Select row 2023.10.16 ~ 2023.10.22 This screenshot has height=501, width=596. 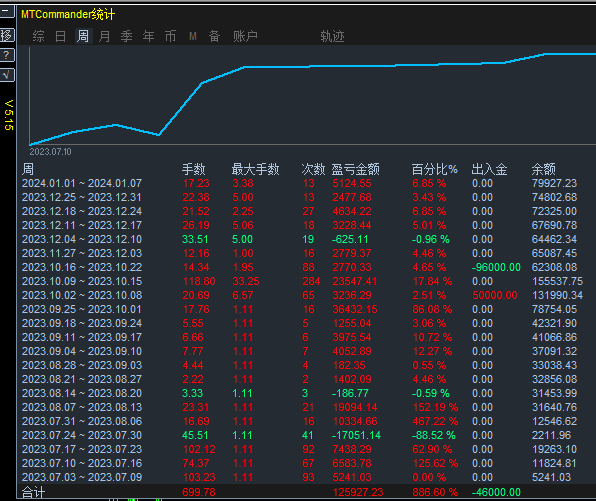pyautogui.click(x=302, y=267)
